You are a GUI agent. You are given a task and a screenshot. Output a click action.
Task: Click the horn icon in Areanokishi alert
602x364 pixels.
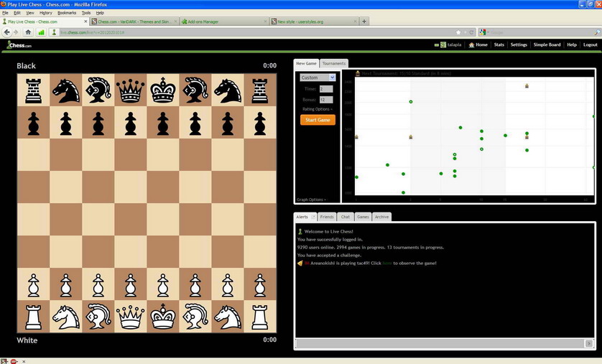coord(300,263)
